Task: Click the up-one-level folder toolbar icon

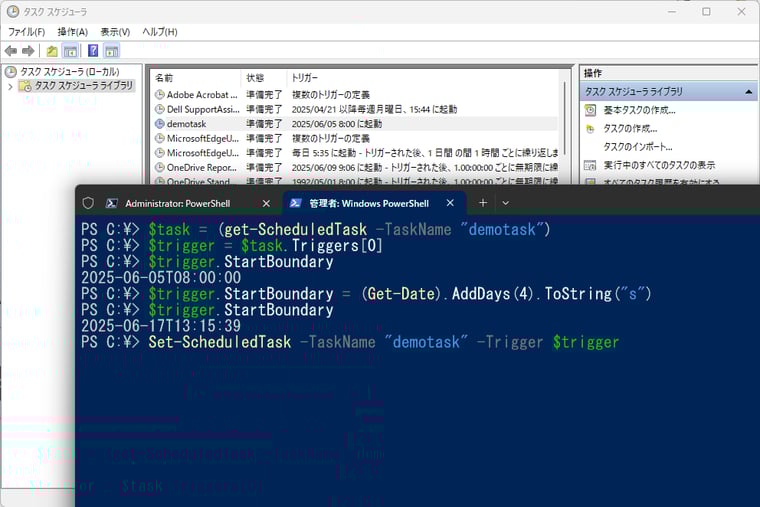Action: tap(52, 50)
